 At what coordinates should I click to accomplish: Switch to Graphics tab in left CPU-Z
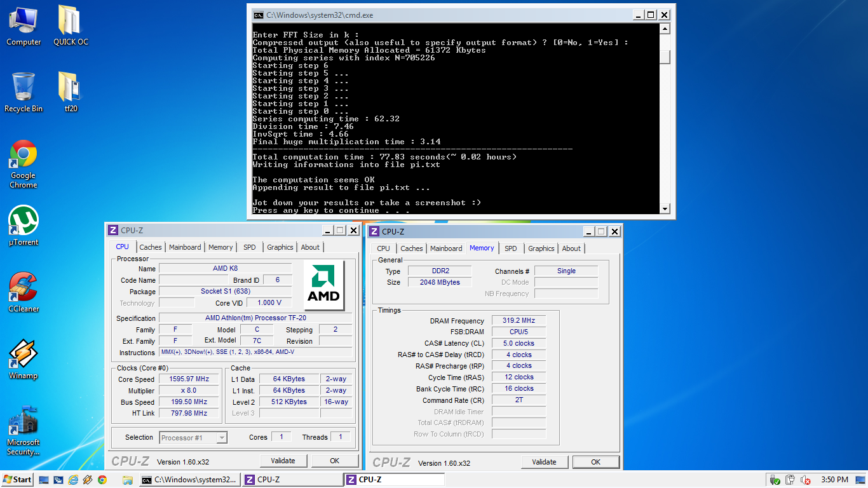[280, 247]
